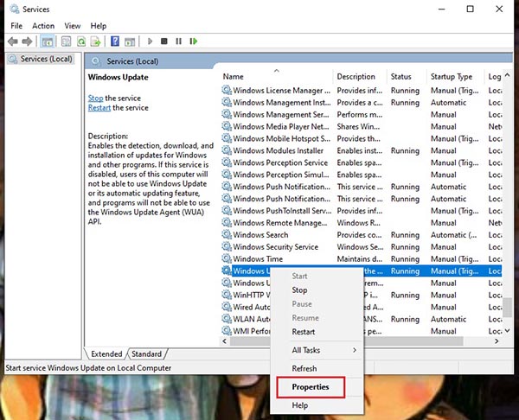Select Windows Perception Simulation row
Screen dimensions: 519x420
click(362, 175)
